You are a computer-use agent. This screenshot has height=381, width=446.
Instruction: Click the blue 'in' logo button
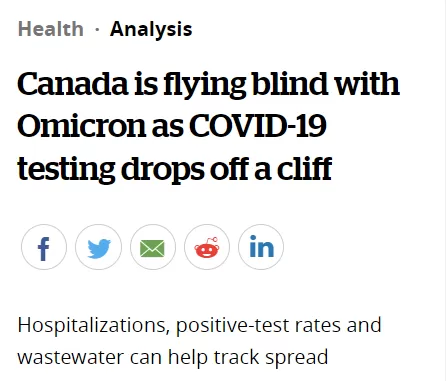[261, 247]
